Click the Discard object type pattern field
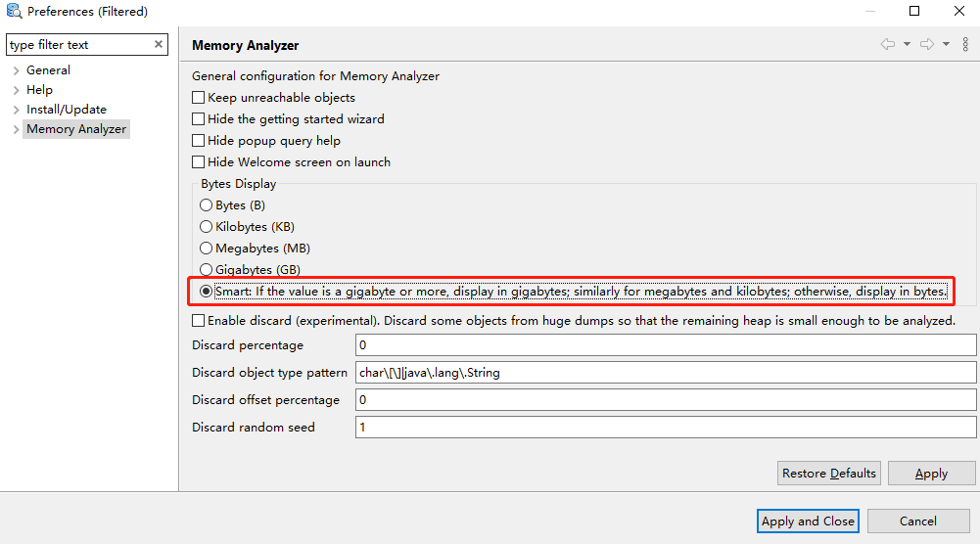The image size is (980, 544). 666,372
